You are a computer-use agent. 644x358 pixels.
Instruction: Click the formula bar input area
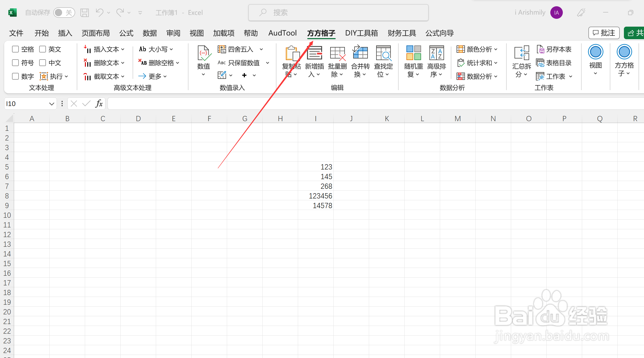[375, 104]
